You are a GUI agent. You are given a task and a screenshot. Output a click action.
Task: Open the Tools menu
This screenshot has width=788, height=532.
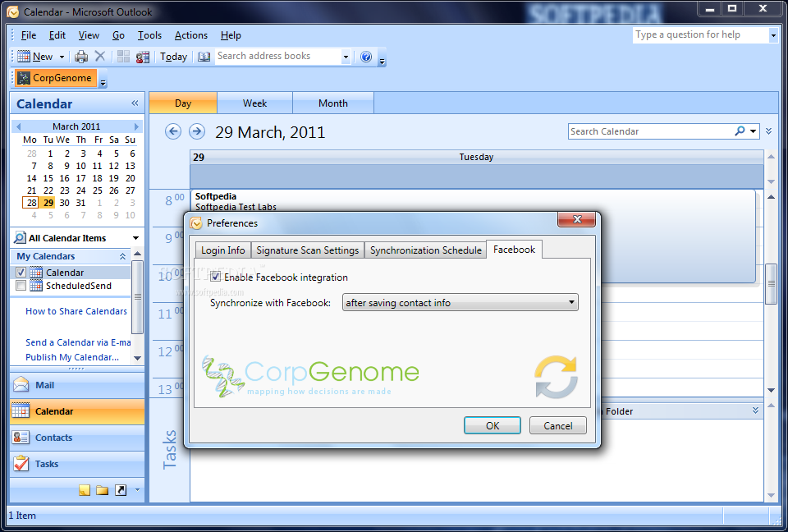coord(149,35)
